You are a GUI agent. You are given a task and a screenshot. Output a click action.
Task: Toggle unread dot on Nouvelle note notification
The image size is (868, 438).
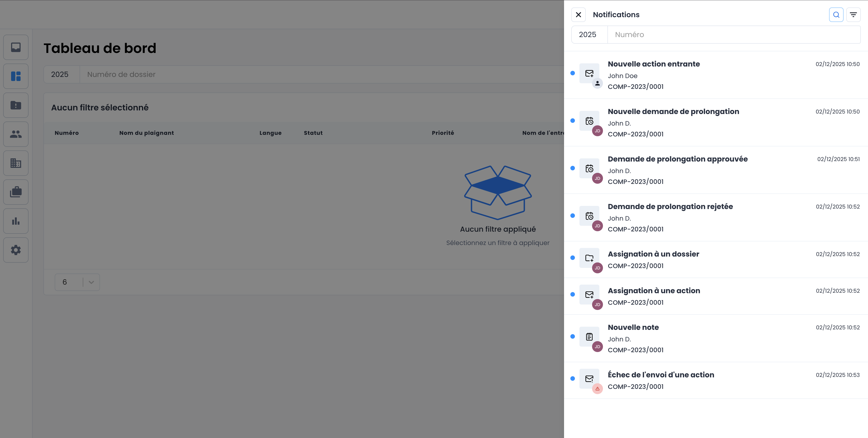(x=572, y=336)
